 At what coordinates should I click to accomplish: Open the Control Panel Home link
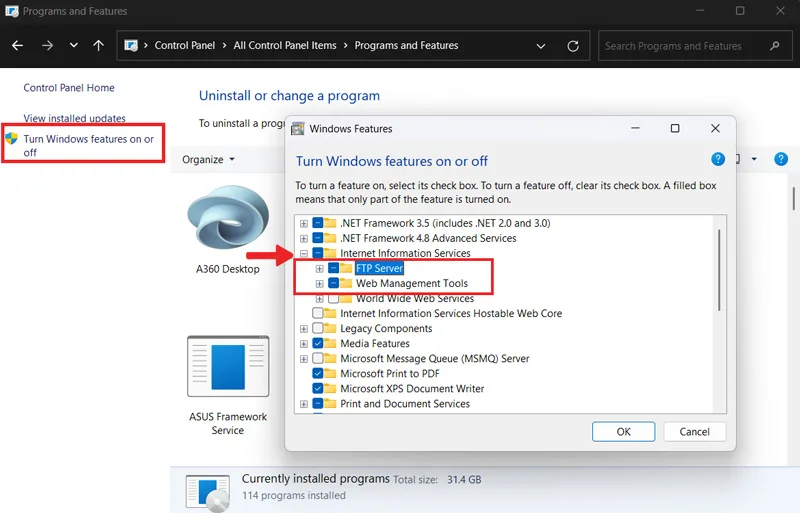pyautogui.click(x=69, y=88)
